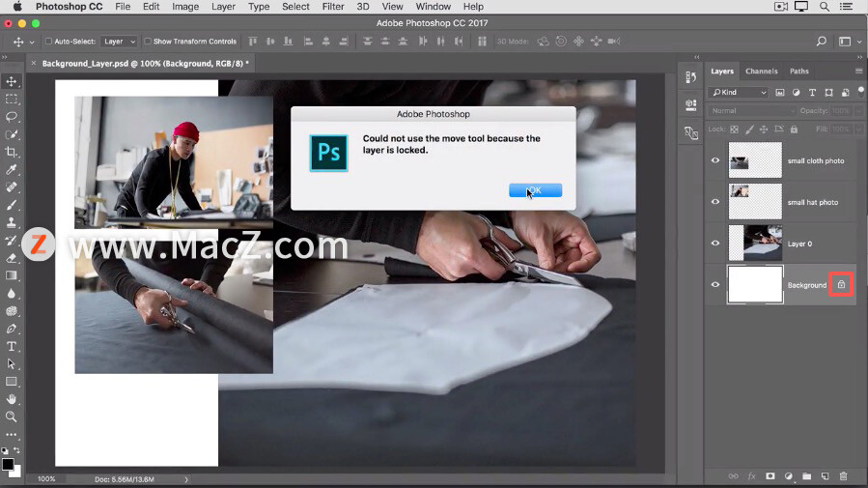Open the Filter menu

[x=333, y=7]
